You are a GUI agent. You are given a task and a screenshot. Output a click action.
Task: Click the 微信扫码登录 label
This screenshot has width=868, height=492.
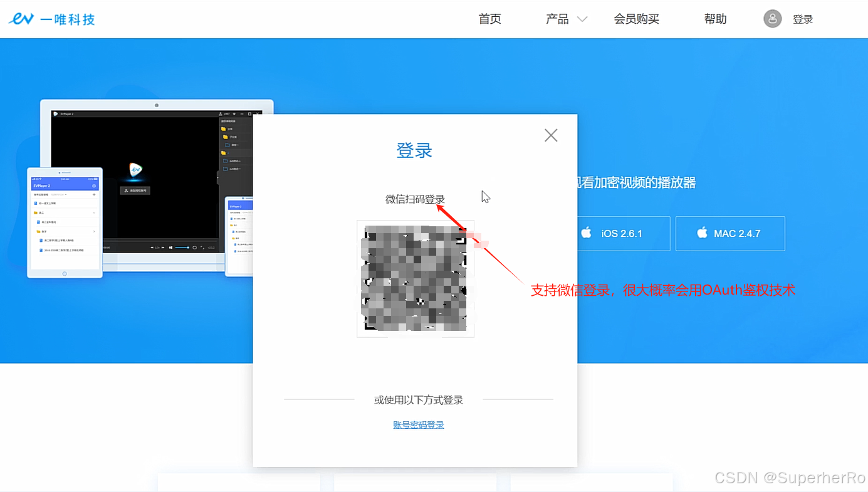click(415, 199)
